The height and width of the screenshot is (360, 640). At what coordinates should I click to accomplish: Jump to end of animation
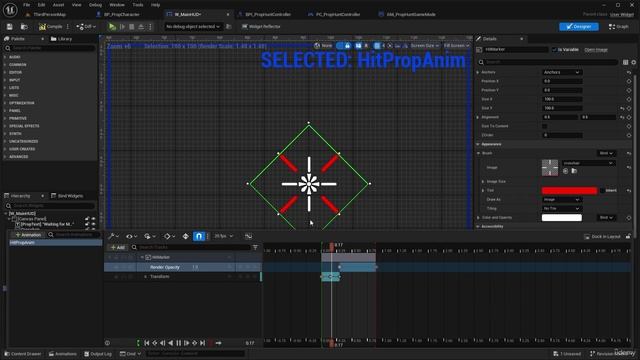click(202, 343)
